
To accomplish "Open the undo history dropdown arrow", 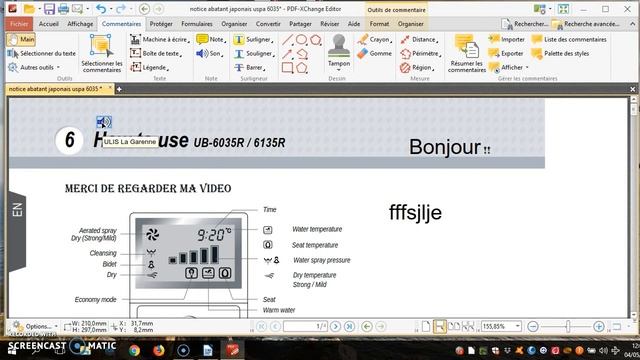I will coord(110,9).
